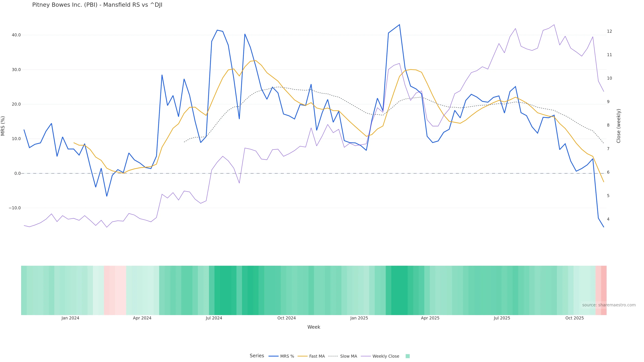Open the sharemaestro.com source text

click(x=608, y=305)
